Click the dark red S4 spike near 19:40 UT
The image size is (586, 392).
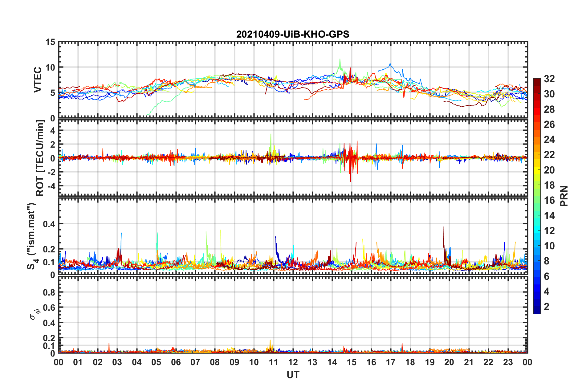(x=443, y=237)
